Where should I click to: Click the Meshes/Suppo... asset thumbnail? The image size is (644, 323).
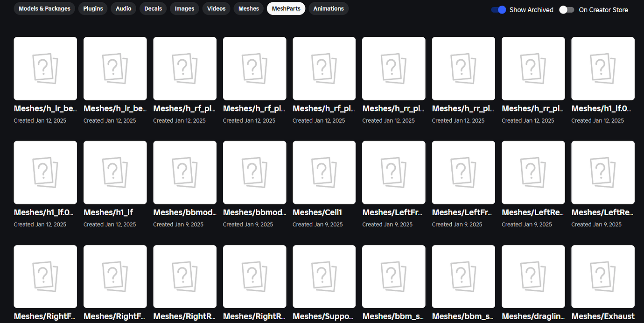pos(324,277)
